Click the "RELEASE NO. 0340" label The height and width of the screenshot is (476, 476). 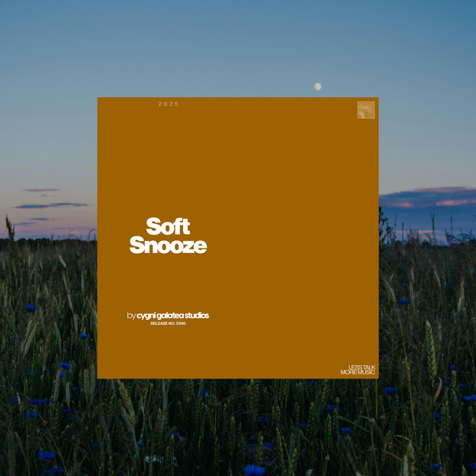(168, 324)
